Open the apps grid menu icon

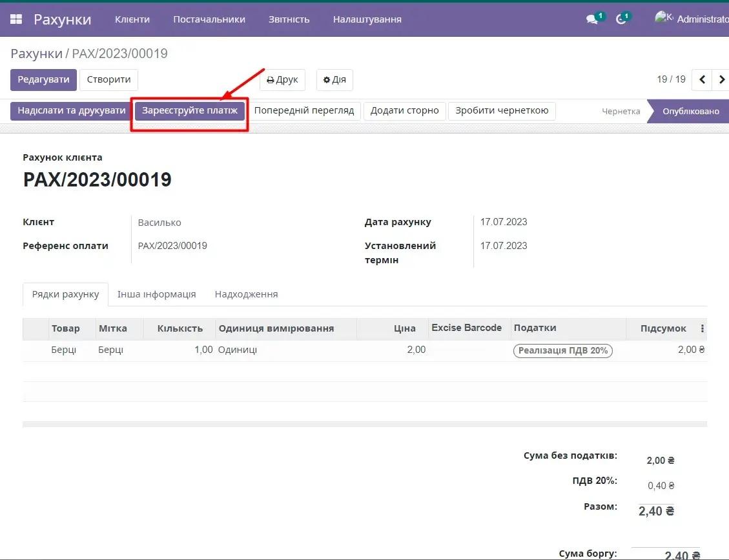(16, 19)
